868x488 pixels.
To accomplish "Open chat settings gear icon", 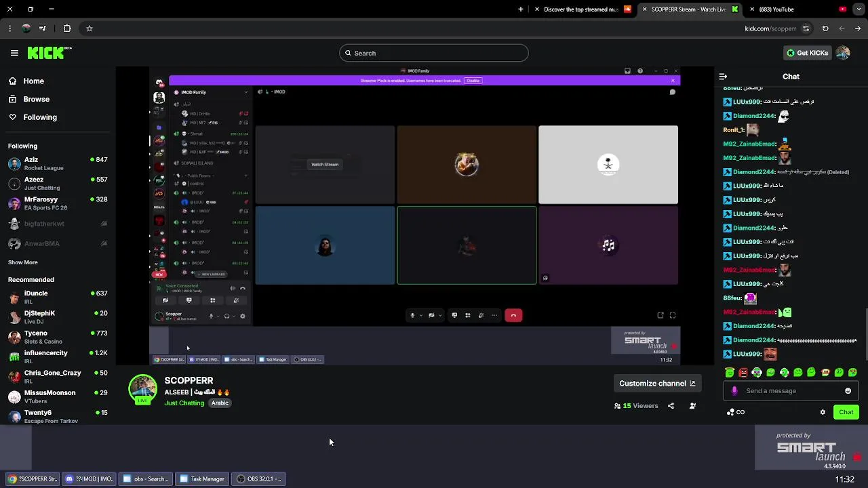I will tap(823, 412).
